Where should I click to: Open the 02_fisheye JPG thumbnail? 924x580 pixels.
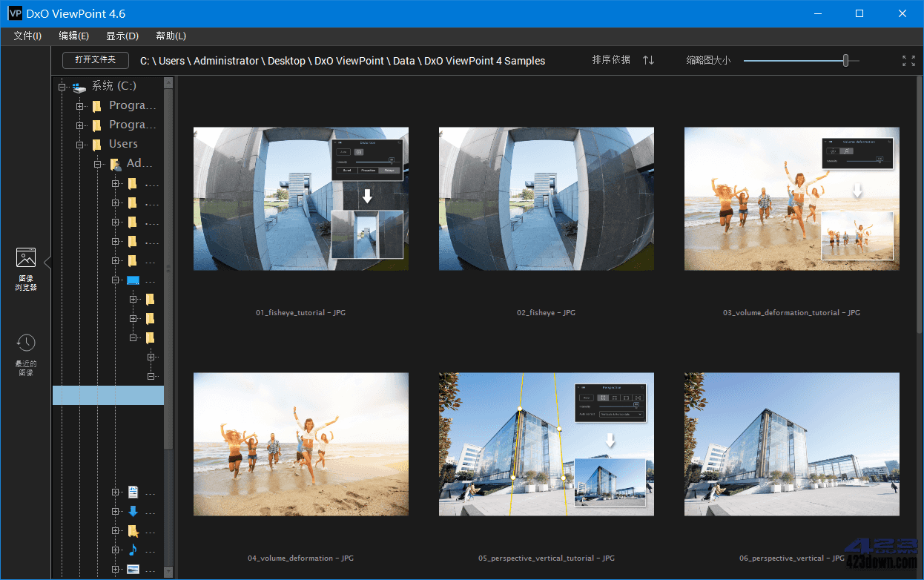click(x=546, y=198)
